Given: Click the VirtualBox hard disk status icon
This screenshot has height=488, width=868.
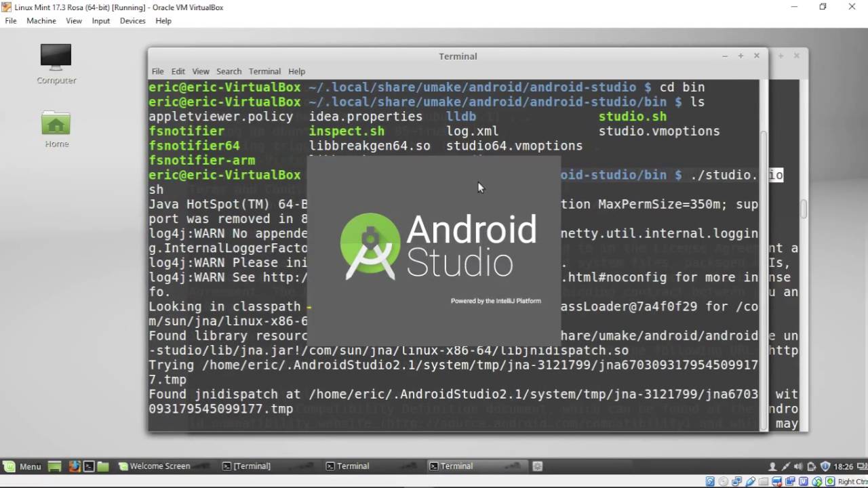Looking at the screenshot, I should (710, 482).
